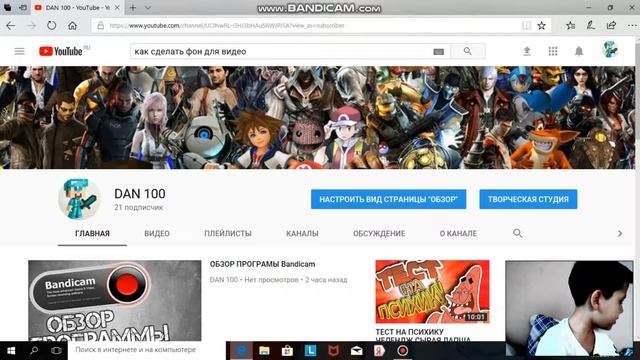This screenshot has height=360, width=640.
Task: Open File Explorer from the taskbar
Action: click(x=264, y=351)
